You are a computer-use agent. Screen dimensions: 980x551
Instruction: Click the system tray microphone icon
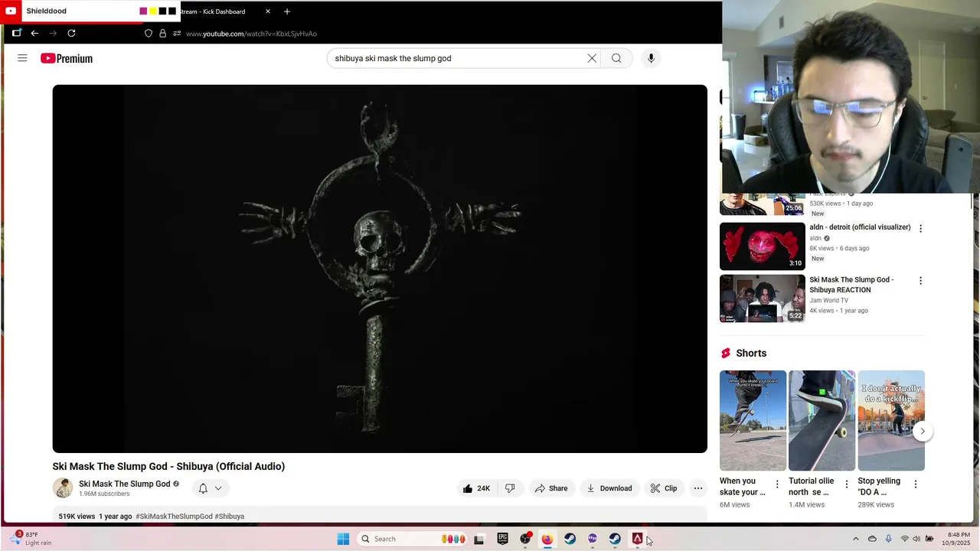[888, 539]
